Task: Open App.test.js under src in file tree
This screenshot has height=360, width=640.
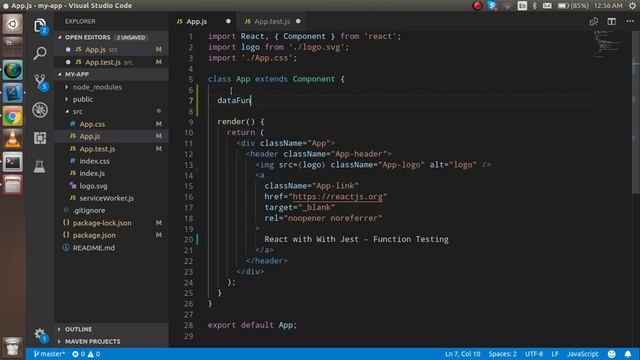Action: (x=111, y=149)
